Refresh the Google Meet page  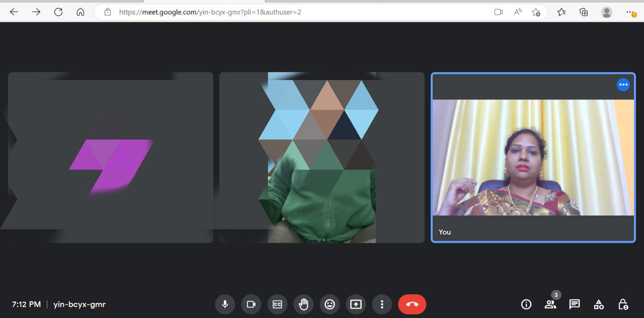[58, 12]
